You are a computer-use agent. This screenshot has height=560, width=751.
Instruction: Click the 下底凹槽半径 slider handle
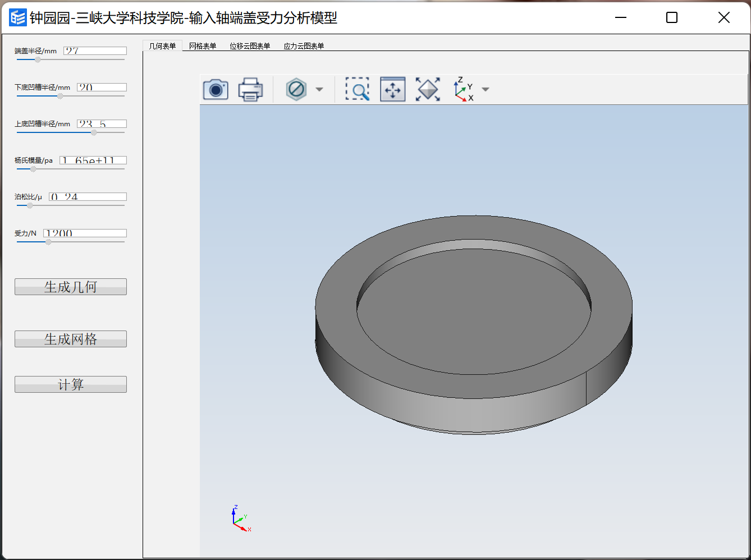60,96
